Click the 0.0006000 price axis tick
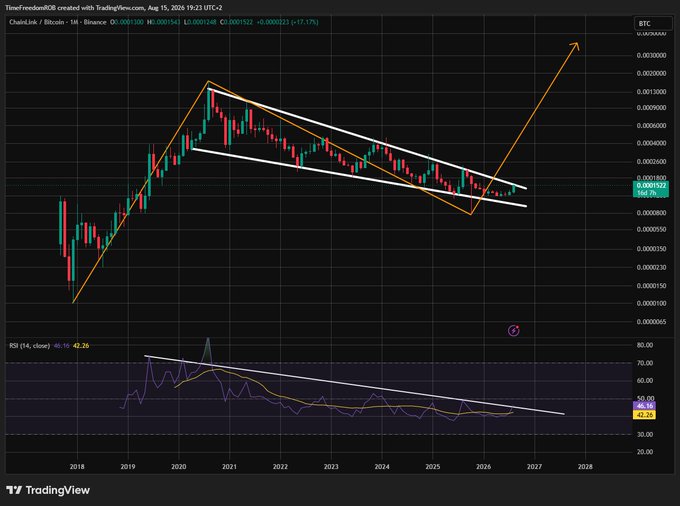680x506 pixels. (651, 126)
